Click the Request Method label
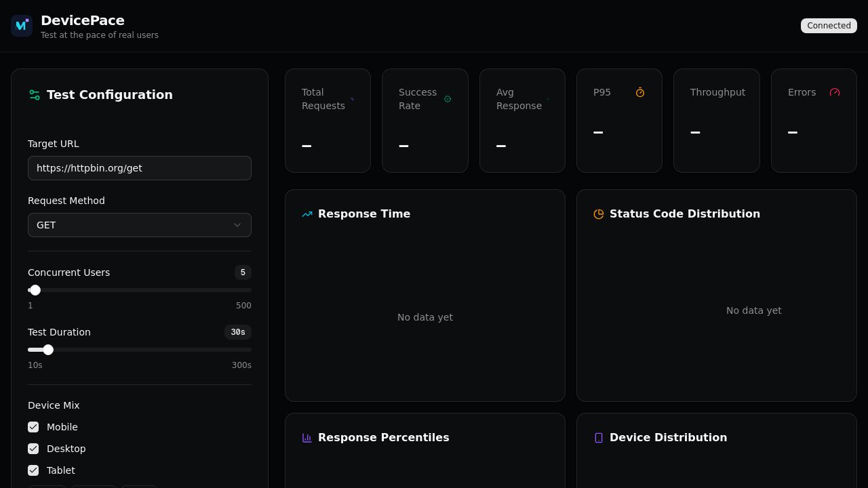This screenshot has width=868, height=488. (66, 201)
